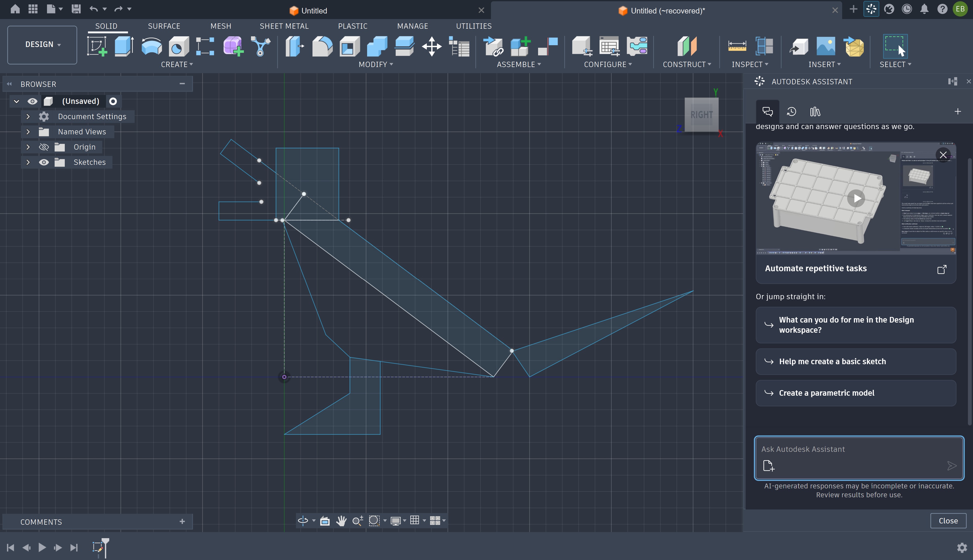The width and height of the screenshot is (973, 560).
Task: Toggle visibility of the (Unsaved) component
Action: coord(32,101)
